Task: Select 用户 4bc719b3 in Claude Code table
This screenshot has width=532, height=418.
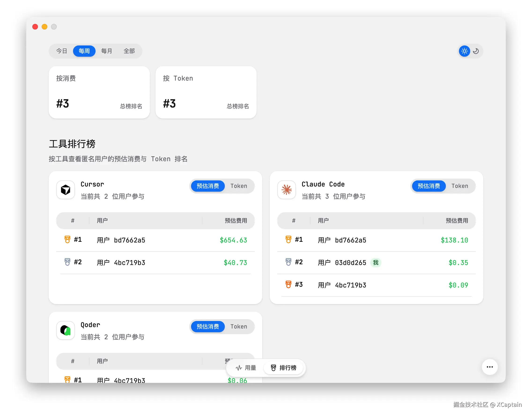Action: click(342, 285)
